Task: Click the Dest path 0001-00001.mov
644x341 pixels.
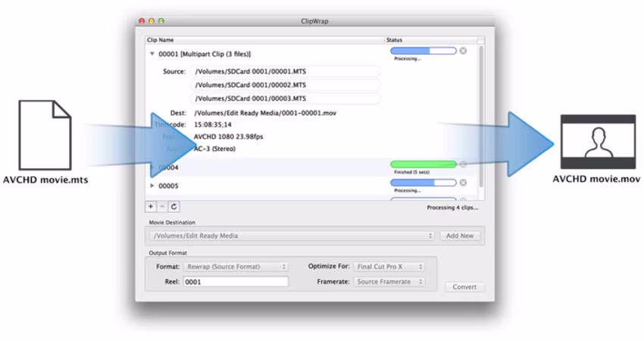Action: [265, 113]
